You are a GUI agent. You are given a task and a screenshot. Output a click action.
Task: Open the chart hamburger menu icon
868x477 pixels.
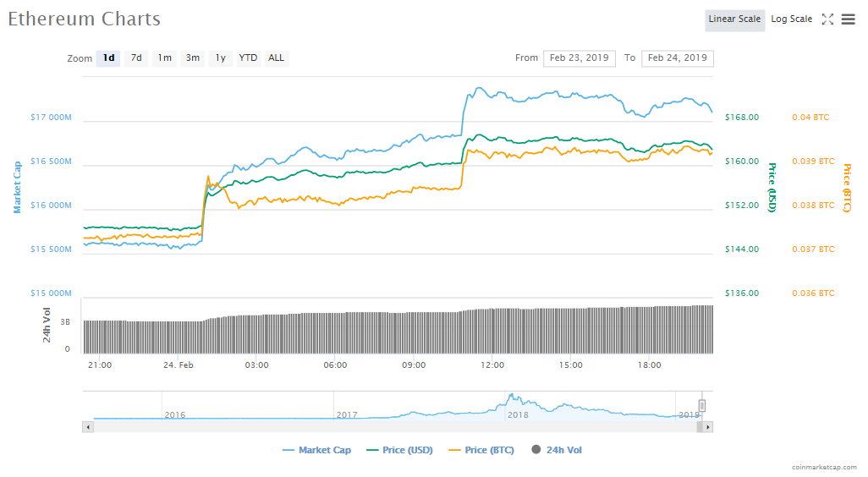point(848,19)
